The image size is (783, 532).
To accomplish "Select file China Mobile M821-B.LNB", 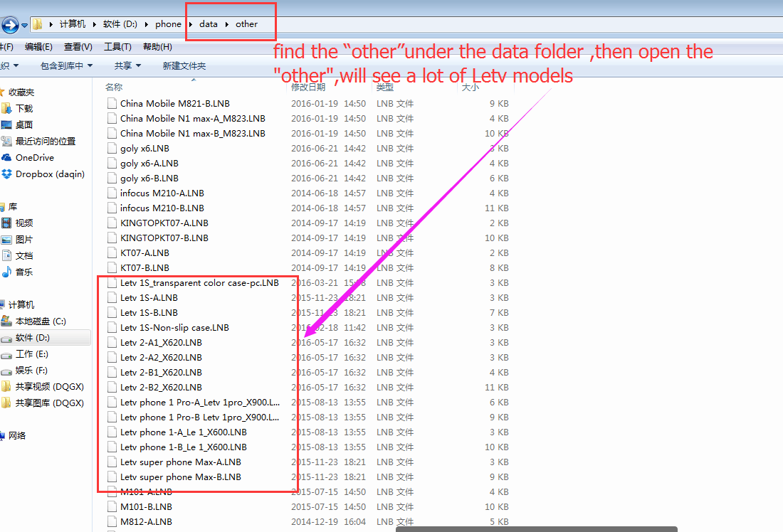I will click(x=175, y=103).
